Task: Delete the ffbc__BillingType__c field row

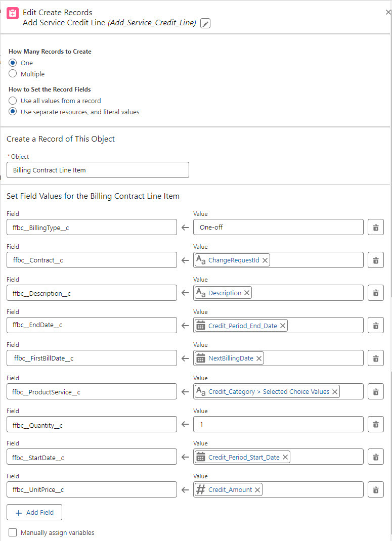Action: click(375, 228)
